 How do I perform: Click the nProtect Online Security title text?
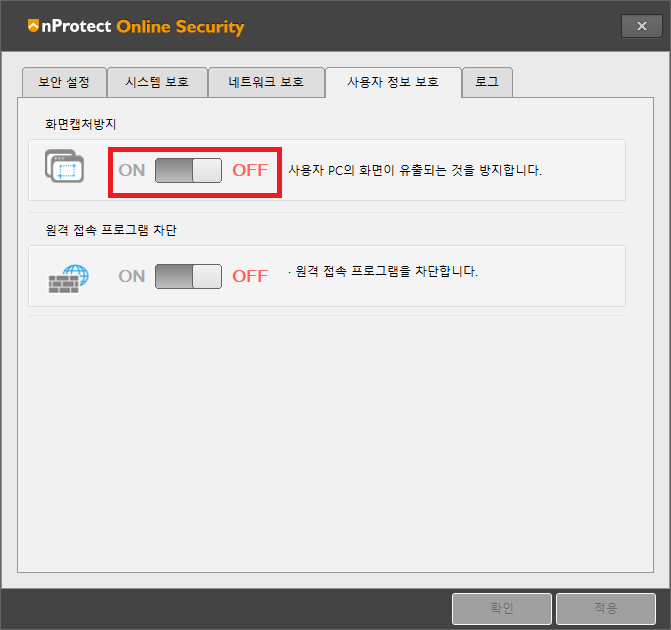click(x=143, y=27)
